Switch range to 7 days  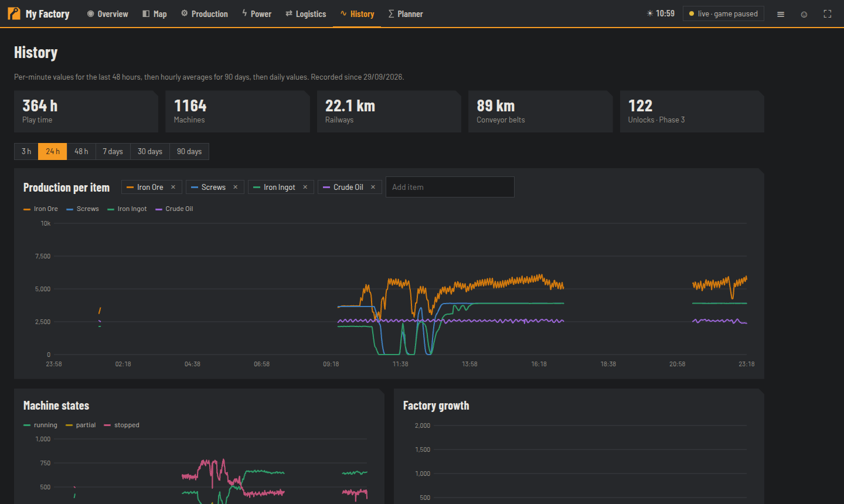(113, 151)
